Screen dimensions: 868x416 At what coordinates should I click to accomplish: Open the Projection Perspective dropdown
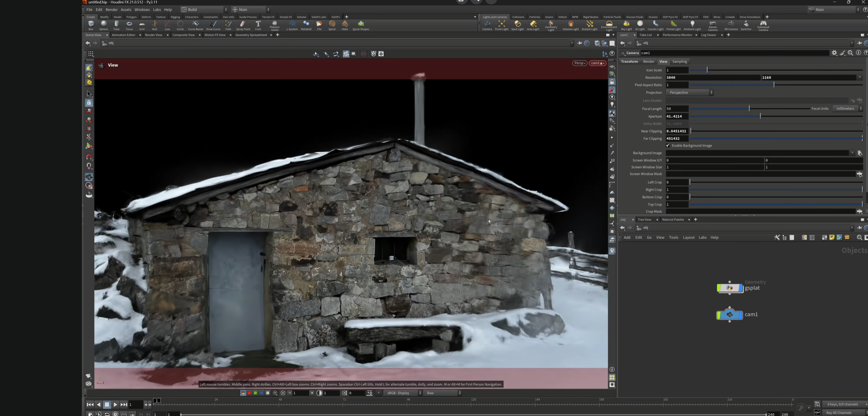(x=690, y=93)
